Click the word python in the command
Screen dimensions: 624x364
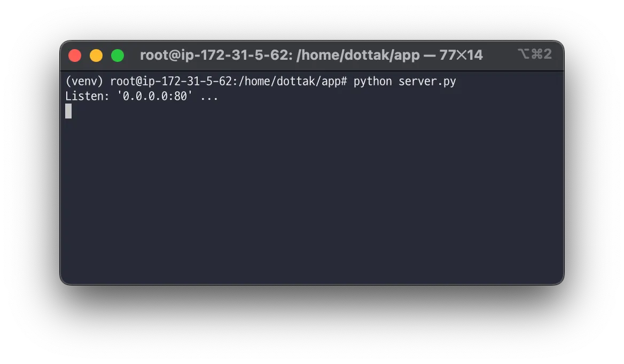coord(372,82)
